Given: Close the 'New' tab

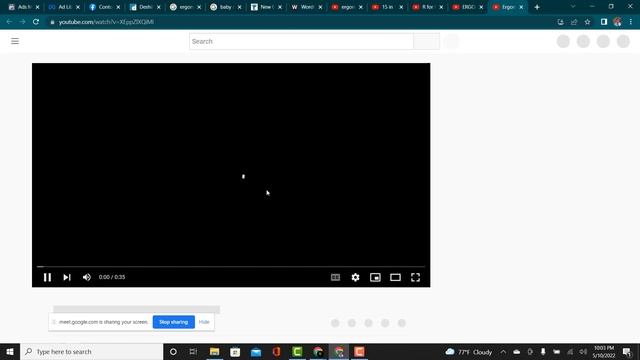Looking at the screenshot, I should pos(280,7).
